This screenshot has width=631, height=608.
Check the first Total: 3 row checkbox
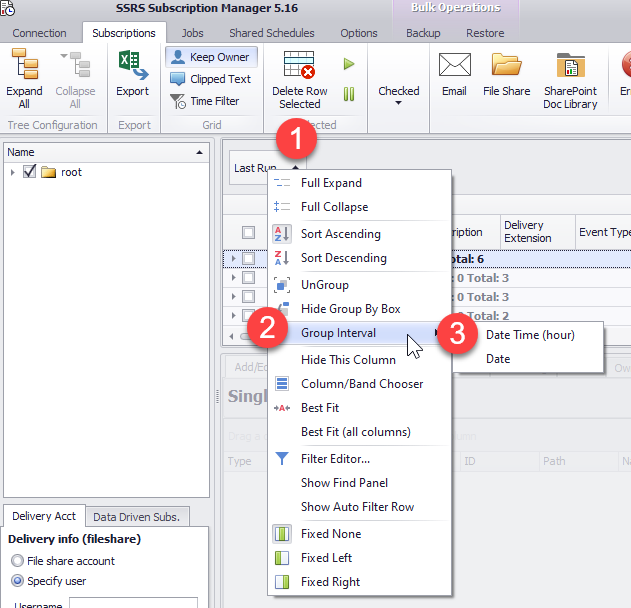pos(248,278)
